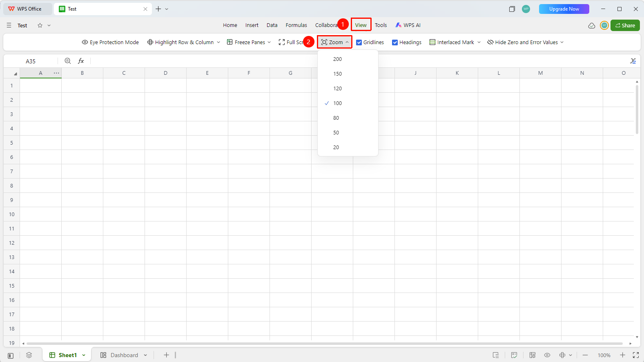Open the WPS AI tab
Image resolution: width=644 pixels, height=362 pixels.
point(408,25)
